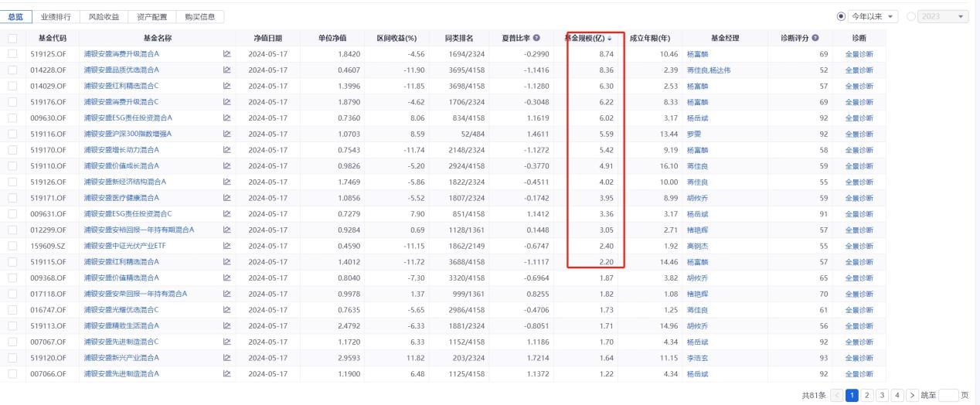This screenshot has height=405, width=980.
Task: Open trend chart icon for fund 519120.OF
Action: tap(227, 357)
